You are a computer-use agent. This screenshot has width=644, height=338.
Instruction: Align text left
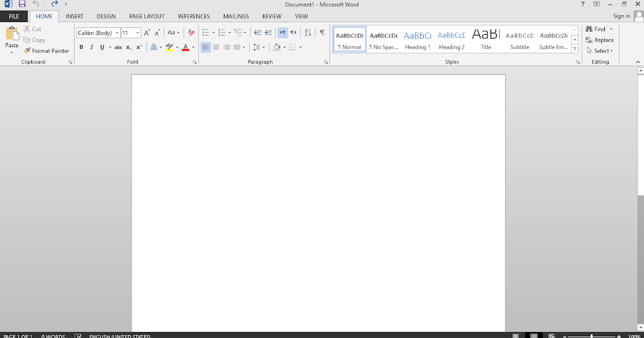pyautogui.click(x=206, y=47)
